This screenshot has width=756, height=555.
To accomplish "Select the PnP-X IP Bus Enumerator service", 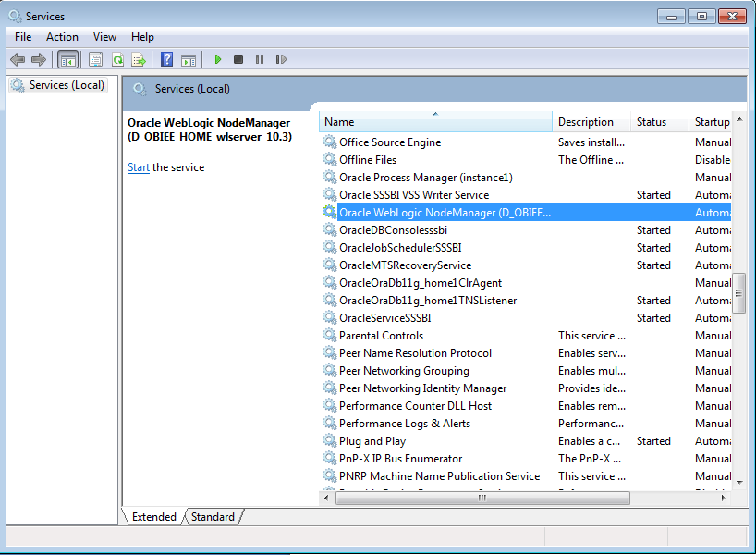I will tap(401, 459).
